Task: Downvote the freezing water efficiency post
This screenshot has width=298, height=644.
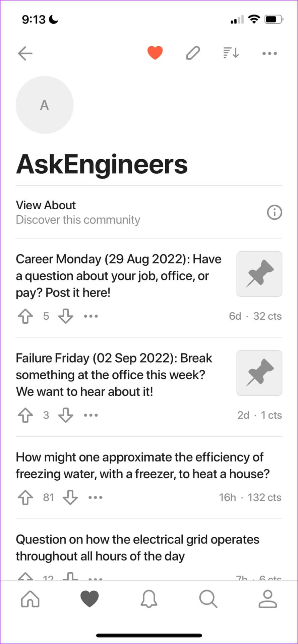Action: coord(70,497)
